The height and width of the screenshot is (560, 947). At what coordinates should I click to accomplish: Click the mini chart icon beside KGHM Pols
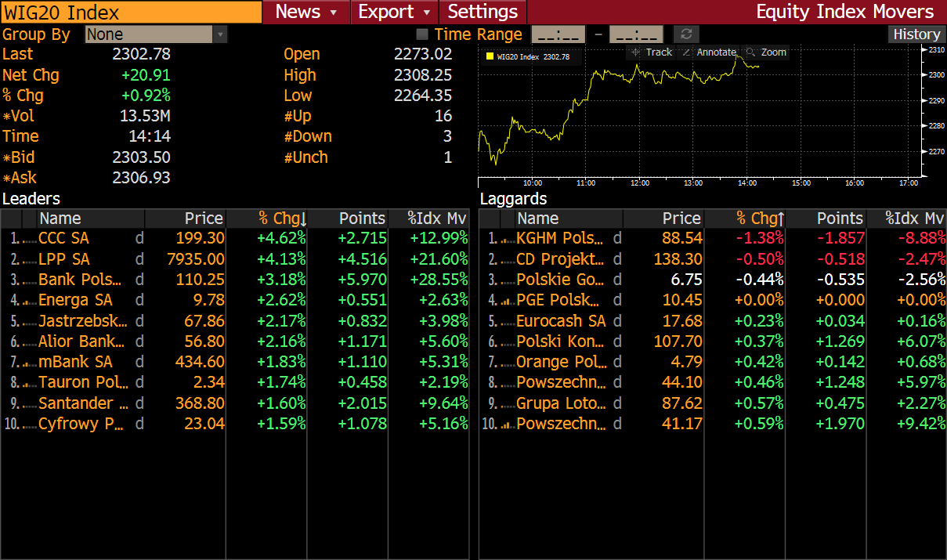(x=508, y=239)
